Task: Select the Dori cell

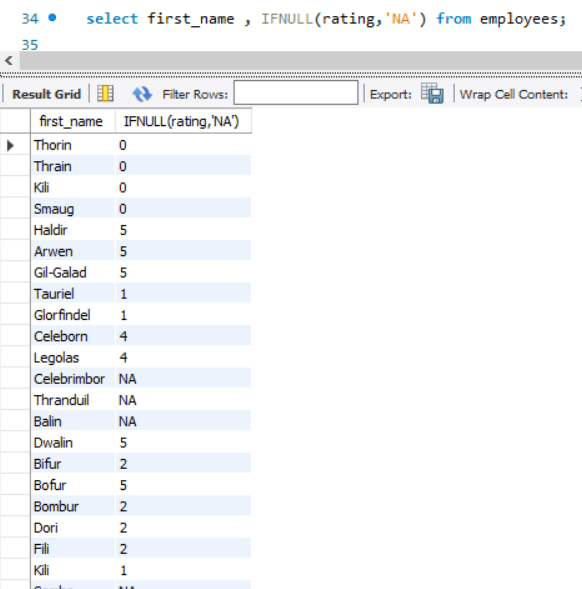Action: coord(73,527)
